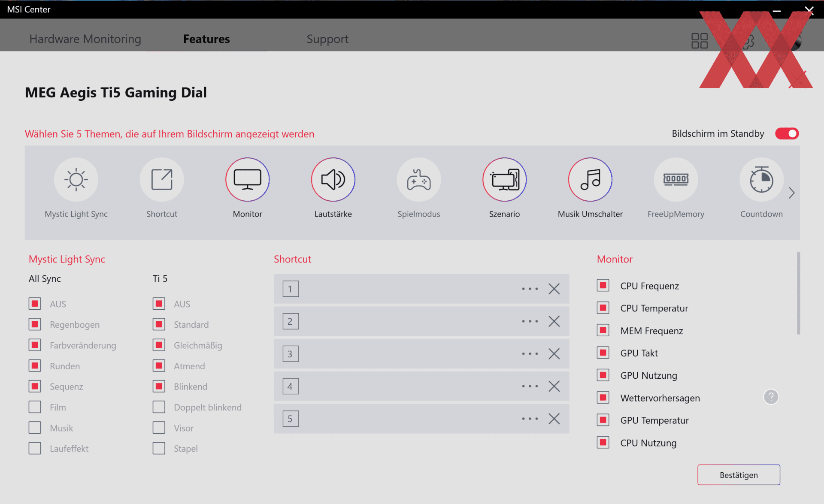
Task: Open help for Wettervorhersagen
Action: point(771,397)
